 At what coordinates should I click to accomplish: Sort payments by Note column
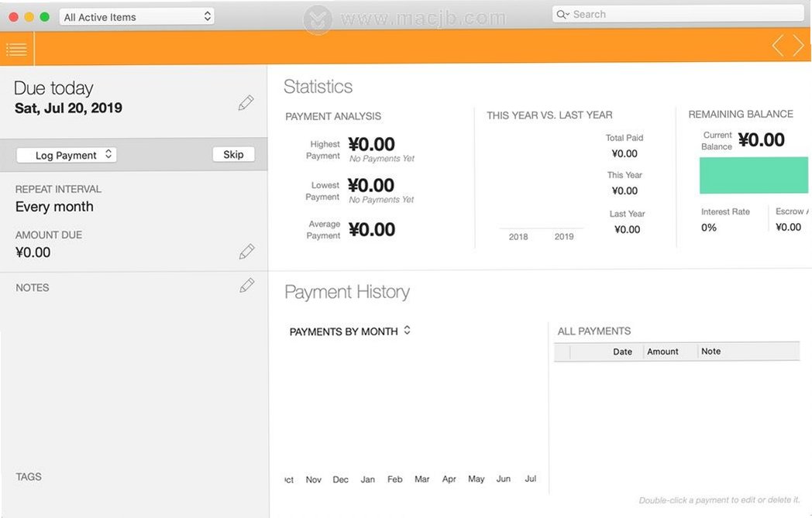click(710, 351)
